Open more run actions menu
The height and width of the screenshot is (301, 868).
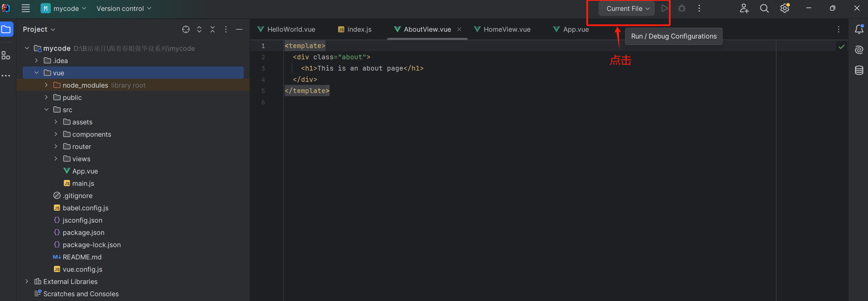(x=699, y=8)
